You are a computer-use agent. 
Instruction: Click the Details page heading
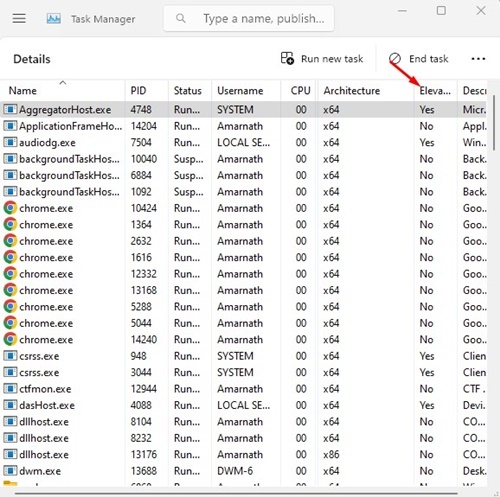[x=32, y=59]
